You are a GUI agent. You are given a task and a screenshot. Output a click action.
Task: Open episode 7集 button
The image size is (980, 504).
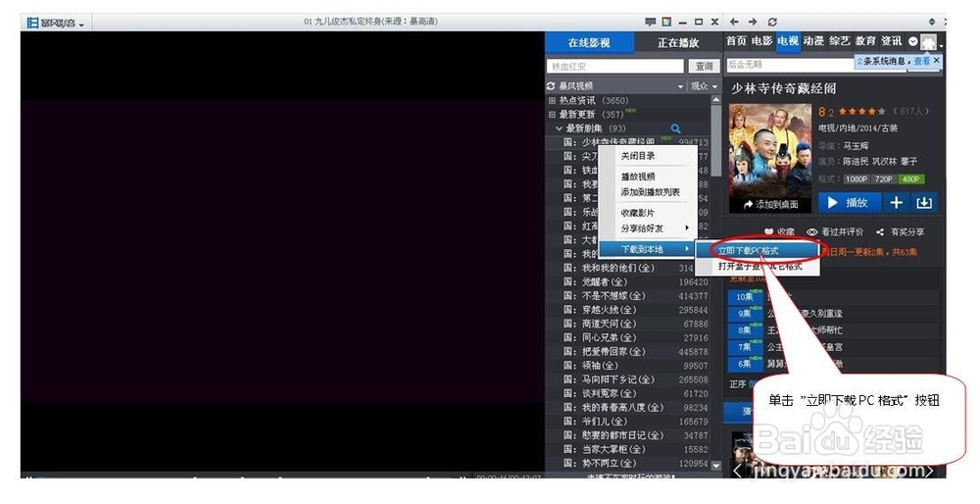point(745,347)
